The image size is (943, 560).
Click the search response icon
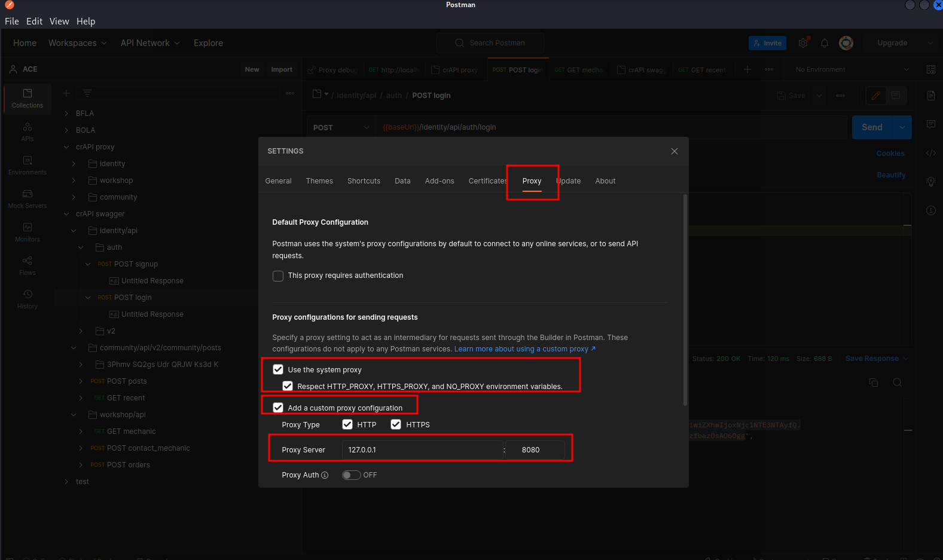(x=898, y=382)
